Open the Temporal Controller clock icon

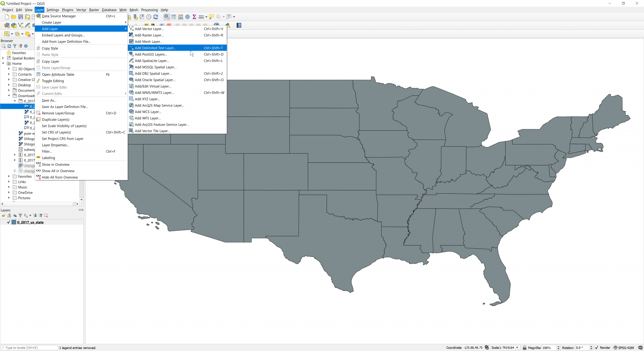149,17
